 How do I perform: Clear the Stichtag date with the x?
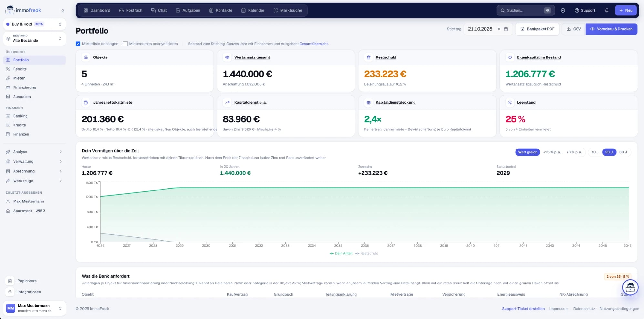click(x=499, y=29)
